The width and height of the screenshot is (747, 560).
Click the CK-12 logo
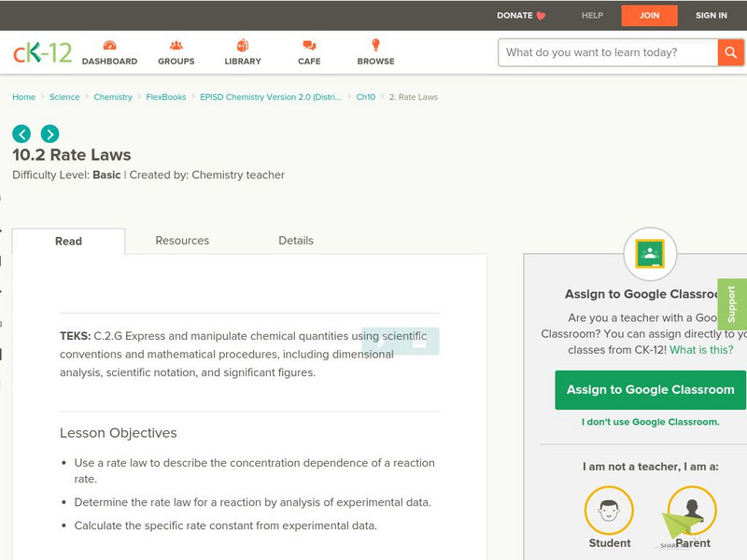point(42,52)
